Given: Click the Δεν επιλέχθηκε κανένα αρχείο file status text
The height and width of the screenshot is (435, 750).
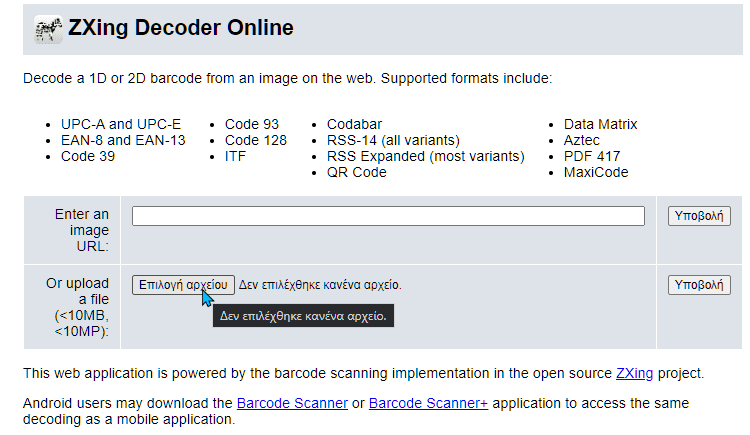Looking at the screenshot, I should pos(320,285).
